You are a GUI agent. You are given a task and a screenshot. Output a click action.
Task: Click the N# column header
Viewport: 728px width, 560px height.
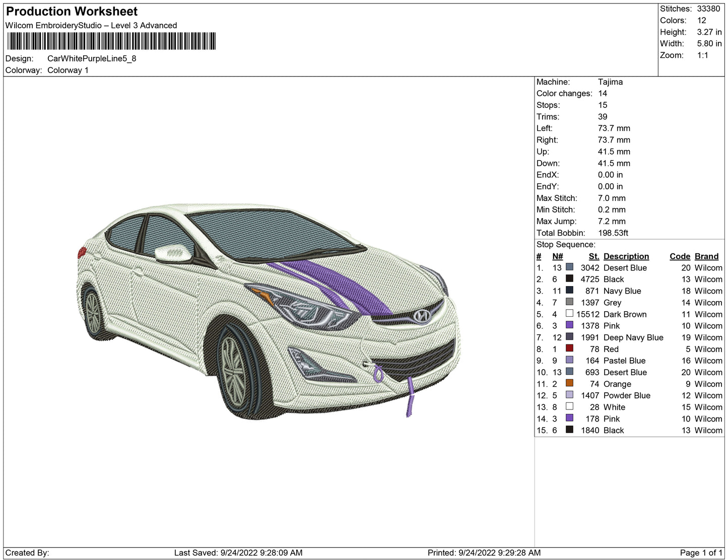pyautogui.click(x=557, y=256)
